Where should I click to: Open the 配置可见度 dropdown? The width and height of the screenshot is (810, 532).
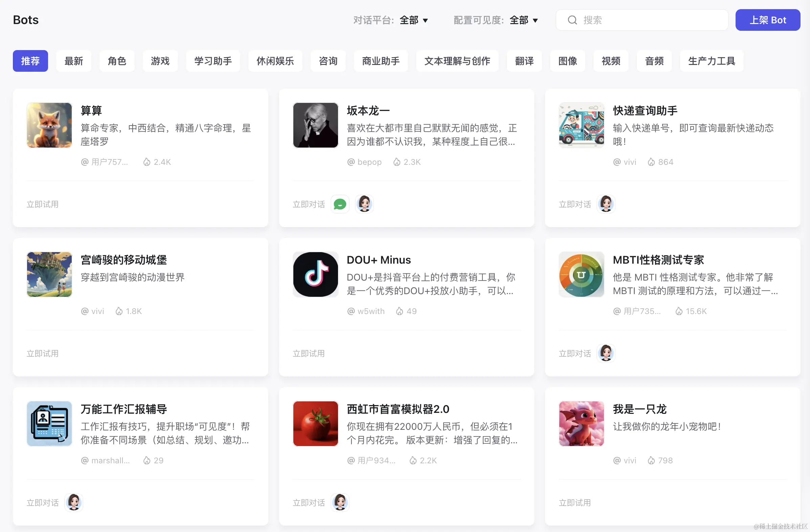coord(523,20)
